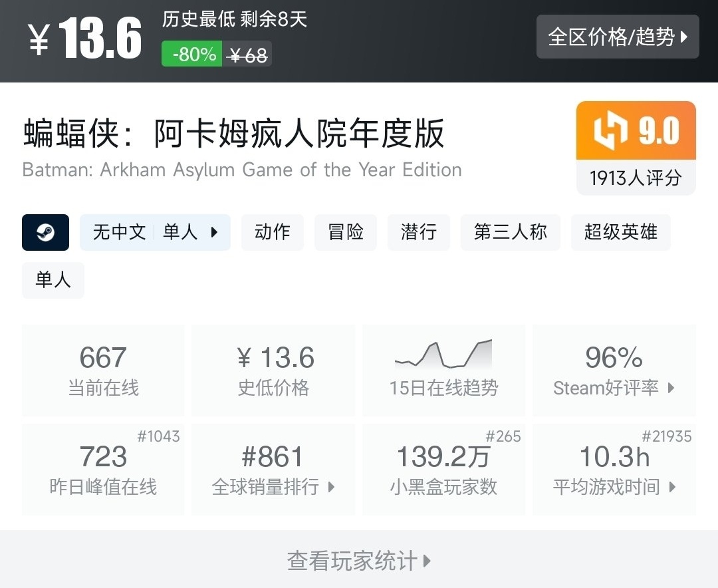This screenshot has width=718, height=588.
Task: Open the 9.0 Heybox score badge
Action: pyautogui.click(x=636, y=130)
